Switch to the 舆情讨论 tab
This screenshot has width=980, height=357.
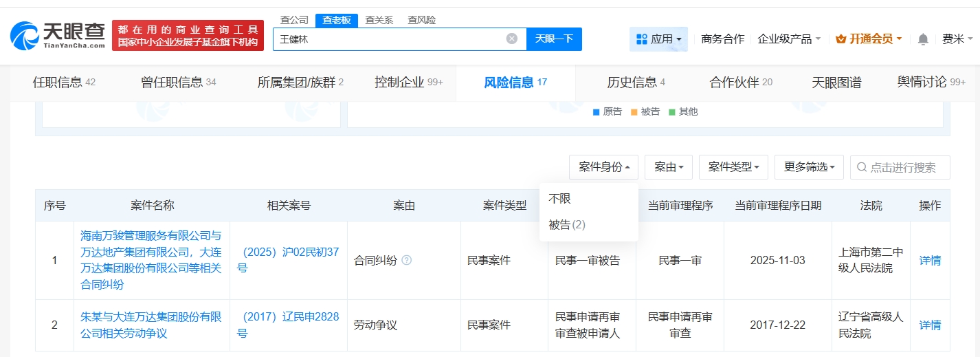click(931, 83)
